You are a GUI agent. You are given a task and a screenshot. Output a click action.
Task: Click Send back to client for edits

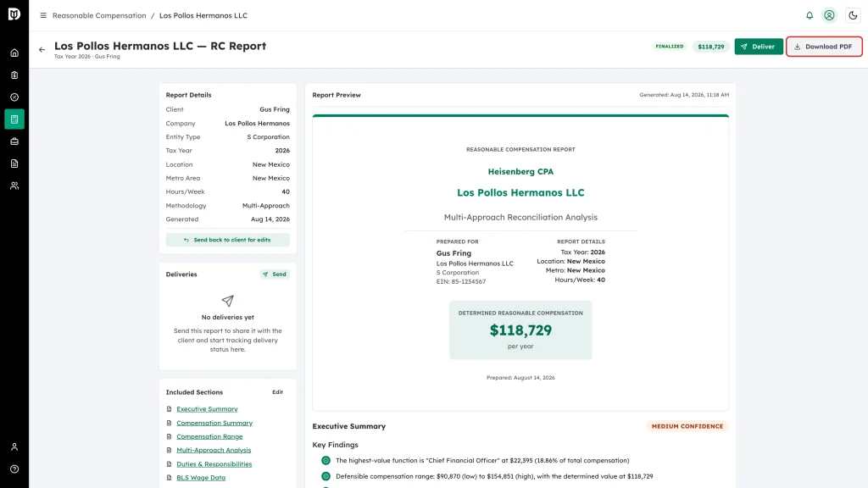pos(227,240)
